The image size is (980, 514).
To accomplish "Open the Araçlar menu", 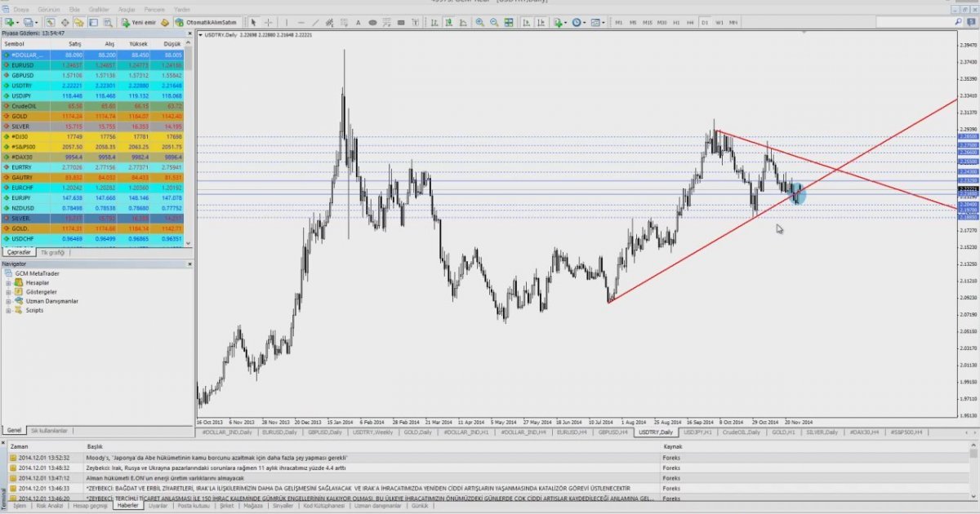I will (127, 10).
